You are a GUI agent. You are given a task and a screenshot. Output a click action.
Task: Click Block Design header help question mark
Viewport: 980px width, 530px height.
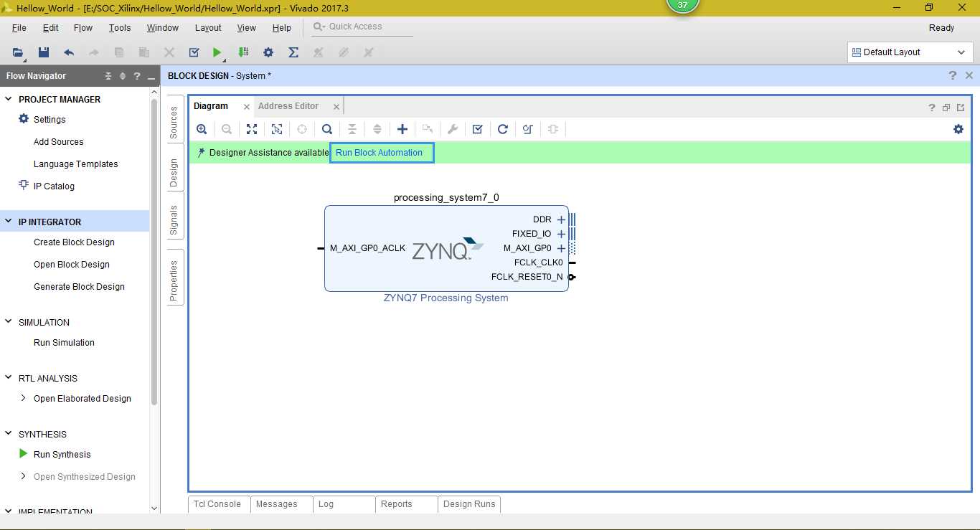click(x=953, y=75)
